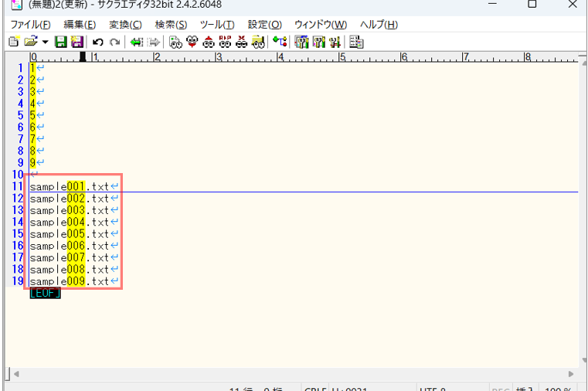
Task: Open the ウィンドウ(W) menu
Action: point(320,25)
